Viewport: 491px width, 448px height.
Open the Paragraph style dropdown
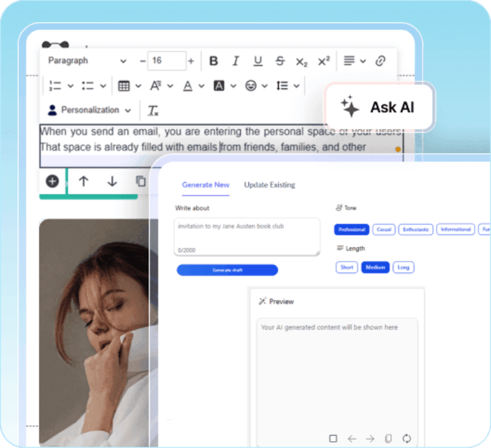87,61
